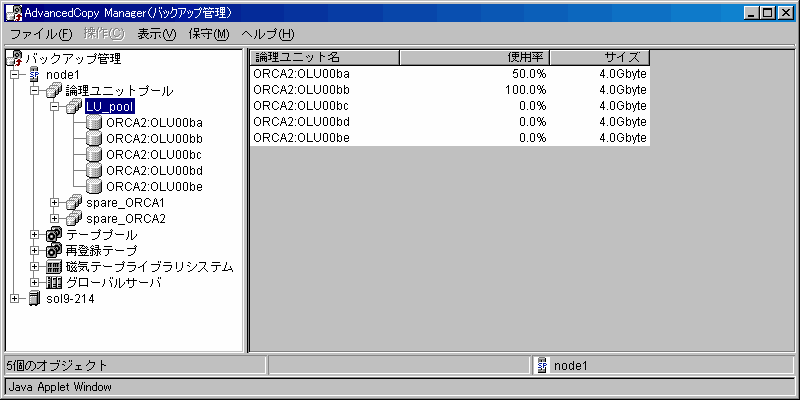
Task: Click disk icon beside ORCA2:OLU00ba in tree
Action: pyautogui.click(x=94, y=123)
